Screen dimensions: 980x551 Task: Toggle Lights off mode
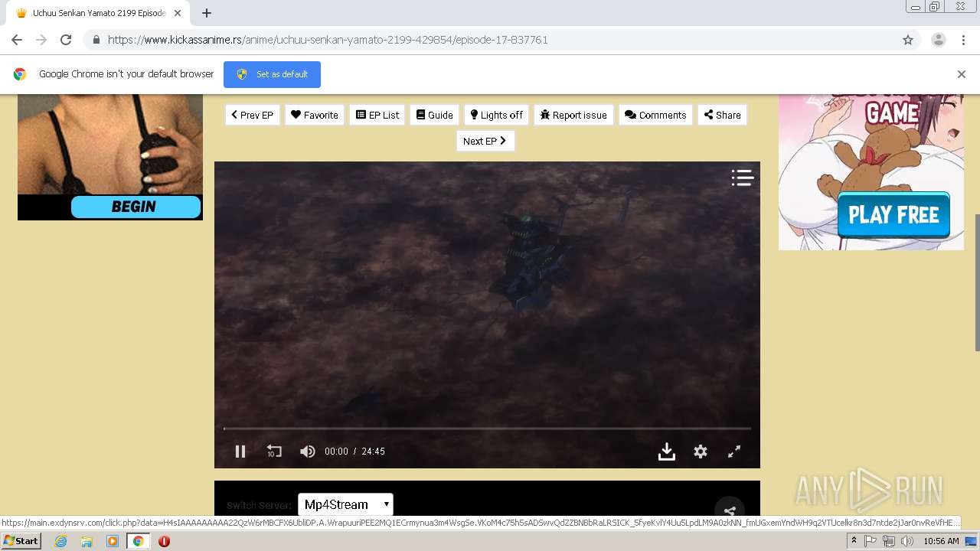coord(497,115)
